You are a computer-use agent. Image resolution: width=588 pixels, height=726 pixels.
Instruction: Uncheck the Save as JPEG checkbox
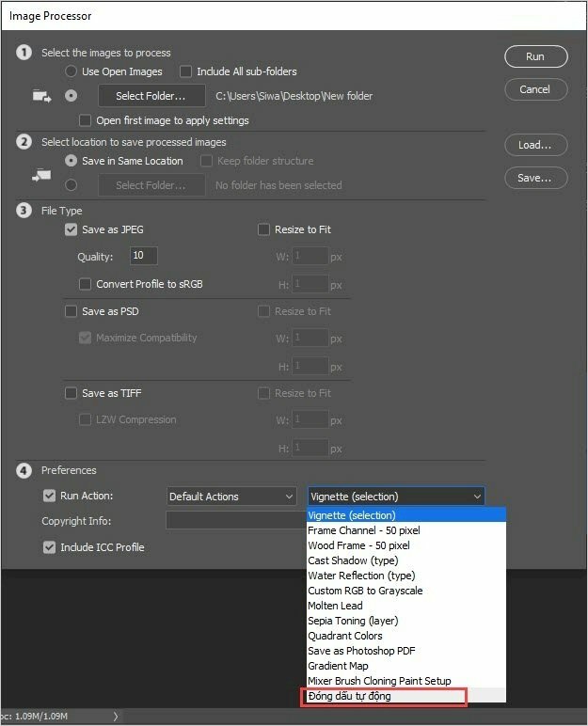pos(71,229)
